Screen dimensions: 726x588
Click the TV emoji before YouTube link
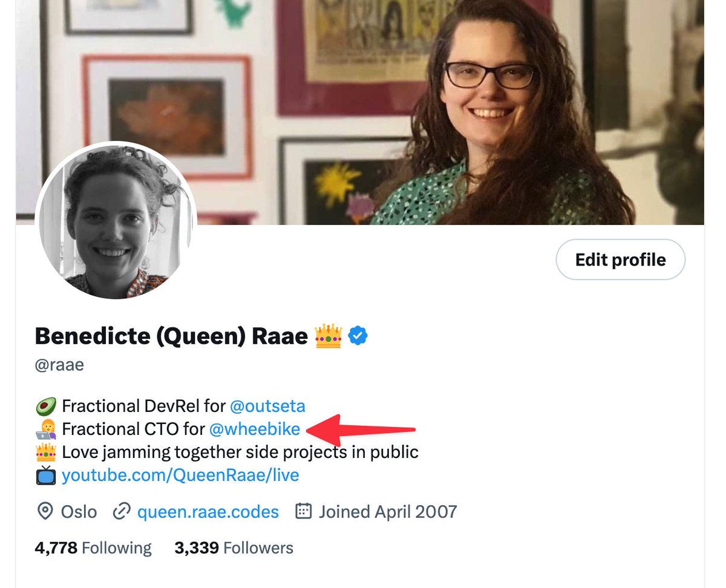pos(46,475)
